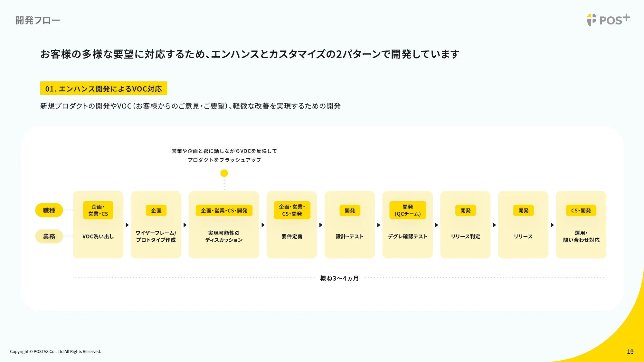Image resolution: width=644 pixels, height=362 pixels.
Task: Open the 開発フロー header item
Action: coord(36,20)
